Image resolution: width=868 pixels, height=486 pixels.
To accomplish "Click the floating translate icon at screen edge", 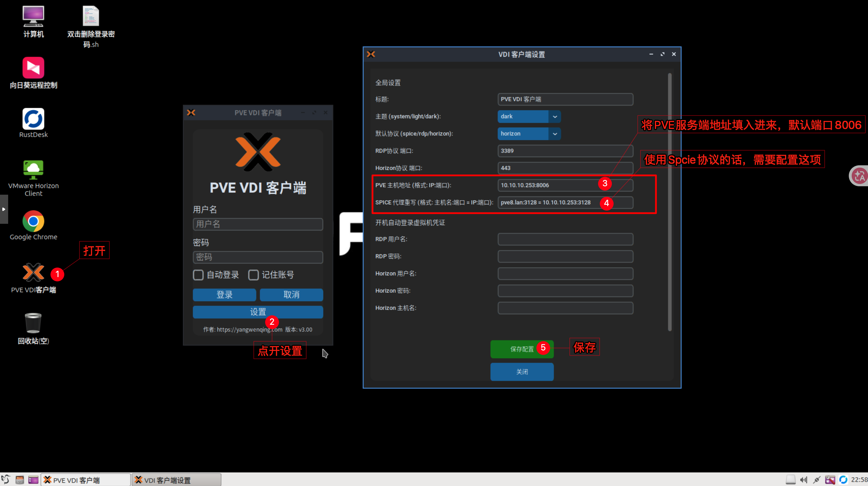I will pos(859,175).
